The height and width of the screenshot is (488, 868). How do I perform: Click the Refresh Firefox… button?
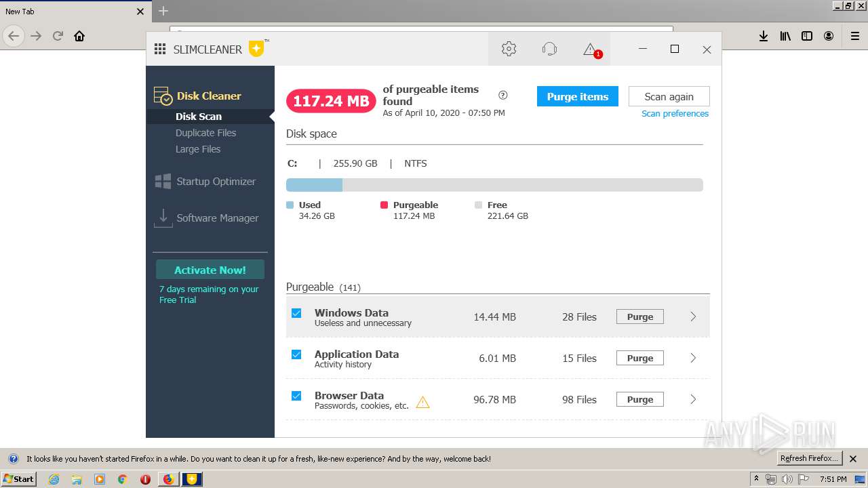[810, 458]
